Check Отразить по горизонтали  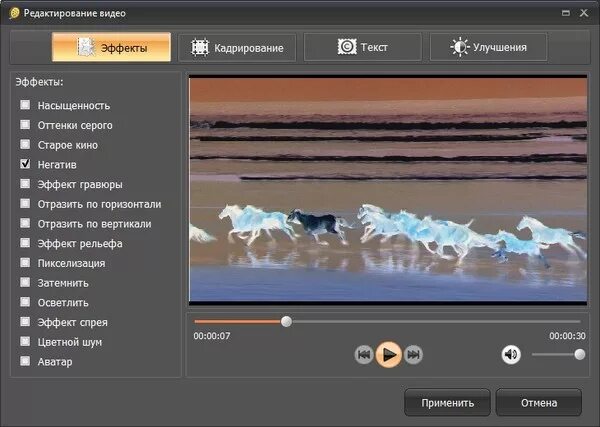click(x=25, y=203)
